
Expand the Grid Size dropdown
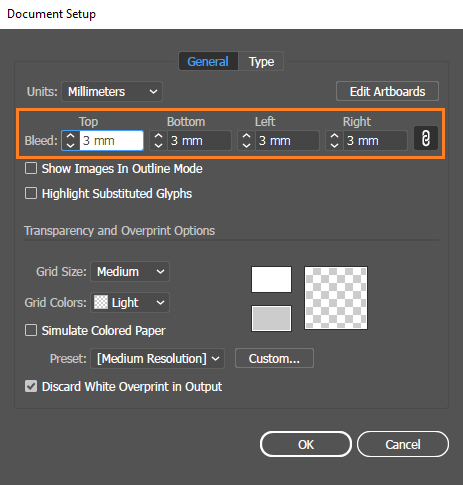[130, 272]
